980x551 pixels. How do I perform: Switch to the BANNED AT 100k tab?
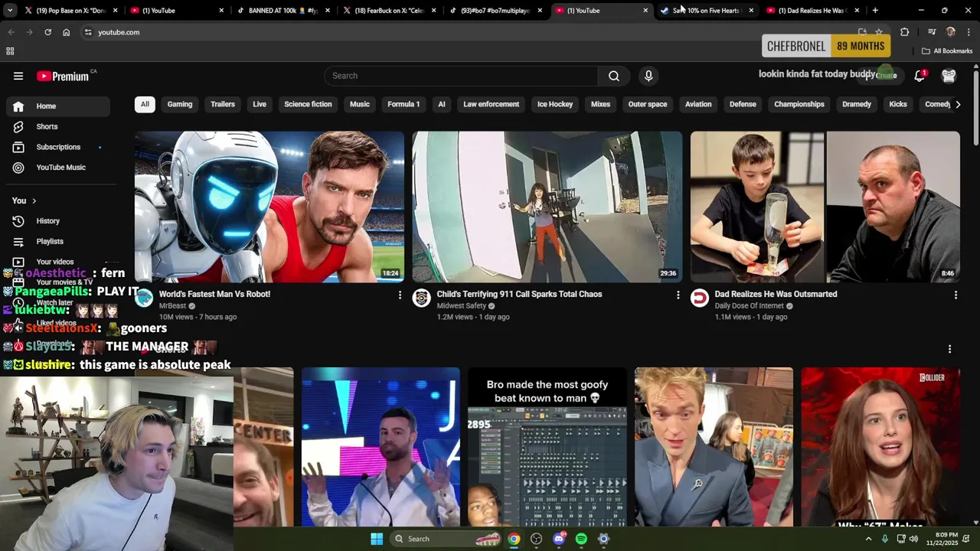(x=282, y=11)
